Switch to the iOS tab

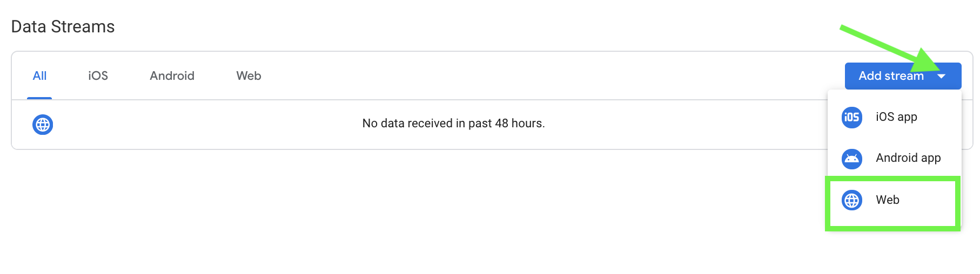pos(98,76)
